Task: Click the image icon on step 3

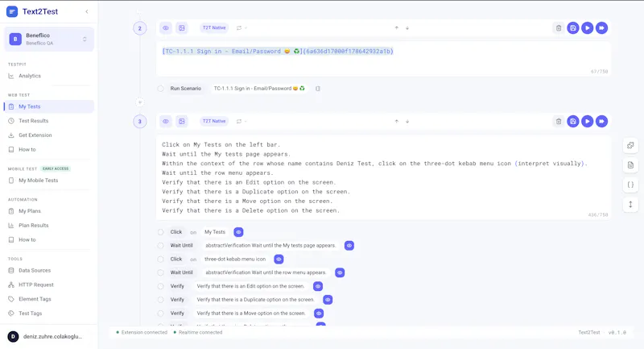Action: (x=182, y=121)
